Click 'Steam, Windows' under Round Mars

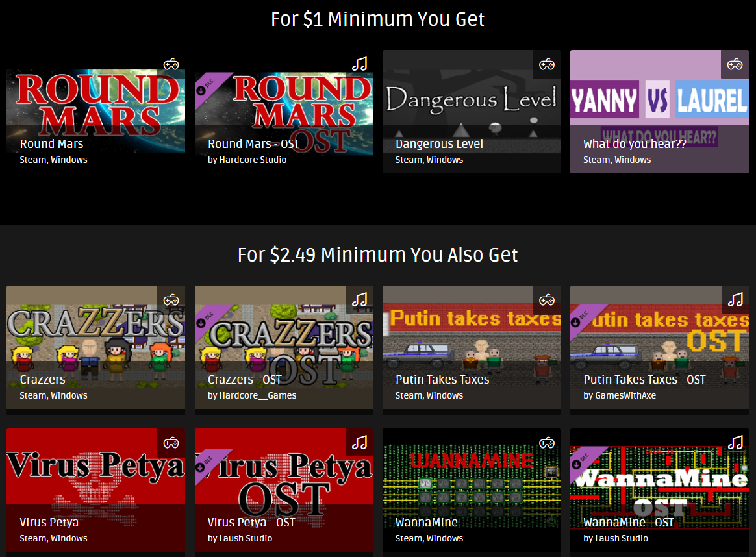click(x=53, y=160)
